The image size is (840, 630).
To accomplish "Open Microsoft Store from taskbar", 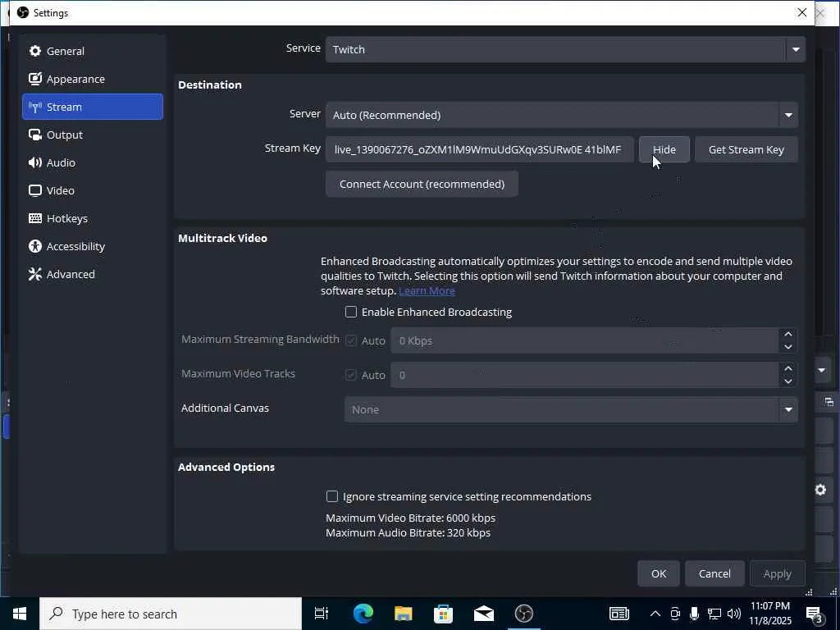I will coord(443,614).
